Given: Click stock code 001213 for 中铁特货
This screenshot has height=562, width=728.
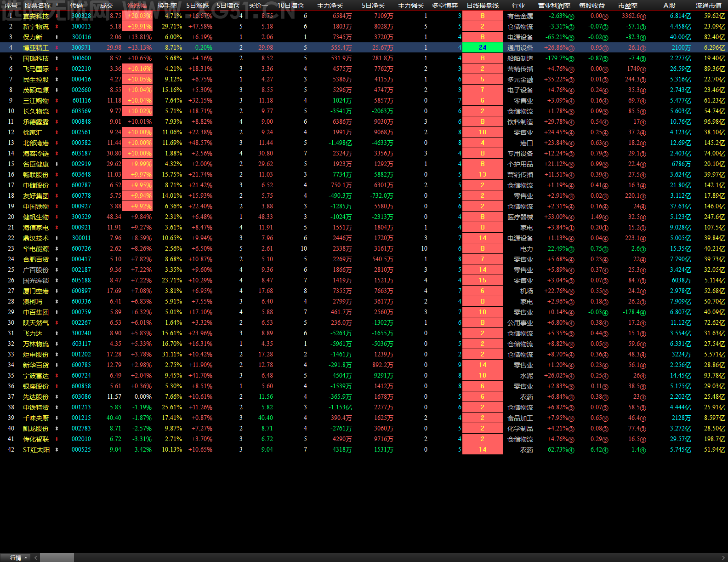Looking at the screenshot, I should point(81,407).
